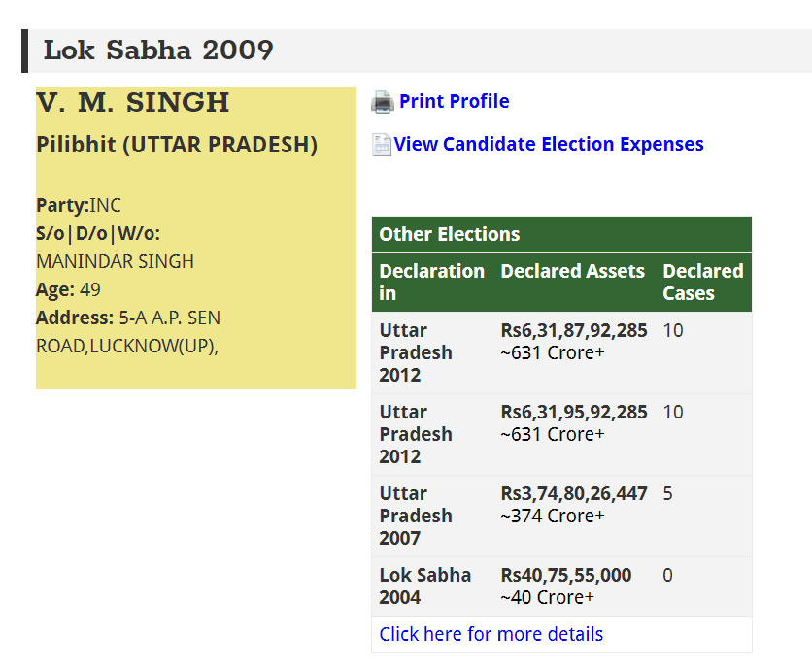Click 'Click here for more details'
The image size is (812, 669).
491,634
